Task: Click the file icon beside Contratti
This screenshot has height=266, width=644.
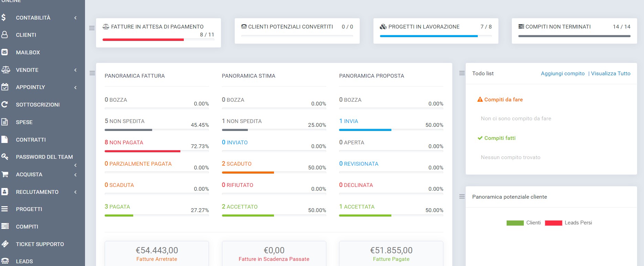Action: (x=4, y=140)
